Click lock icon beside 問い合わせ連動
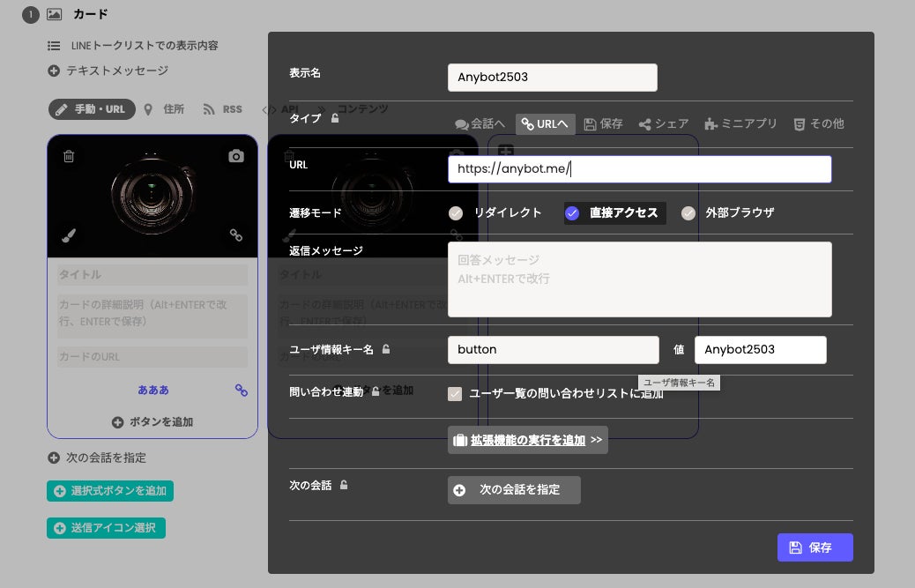Image resolution: width=915 pixels, height=588 pixels. 376,391
